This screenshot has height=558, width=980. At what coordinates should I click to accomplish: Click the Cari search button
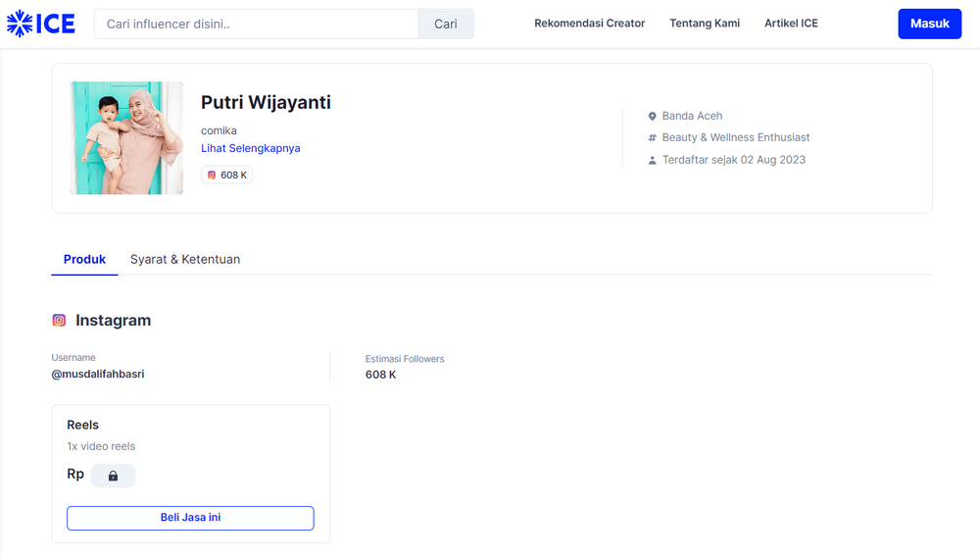point(446,24)
